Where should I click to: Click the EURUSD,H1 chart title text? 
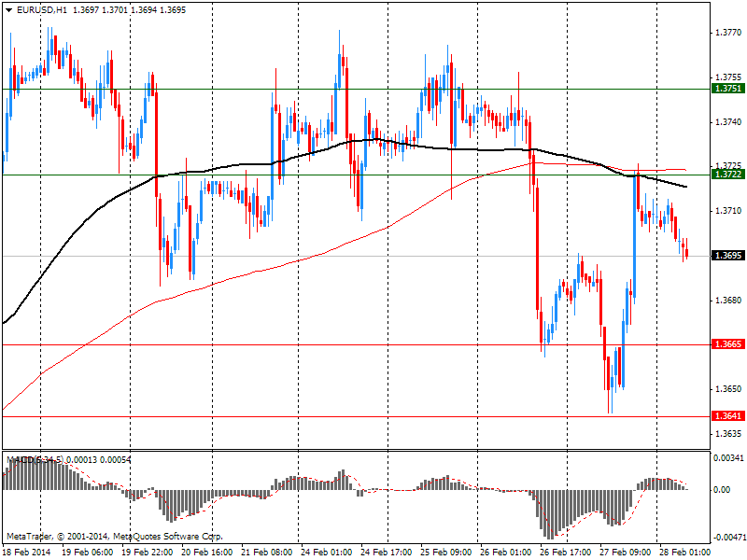point(41,9)
